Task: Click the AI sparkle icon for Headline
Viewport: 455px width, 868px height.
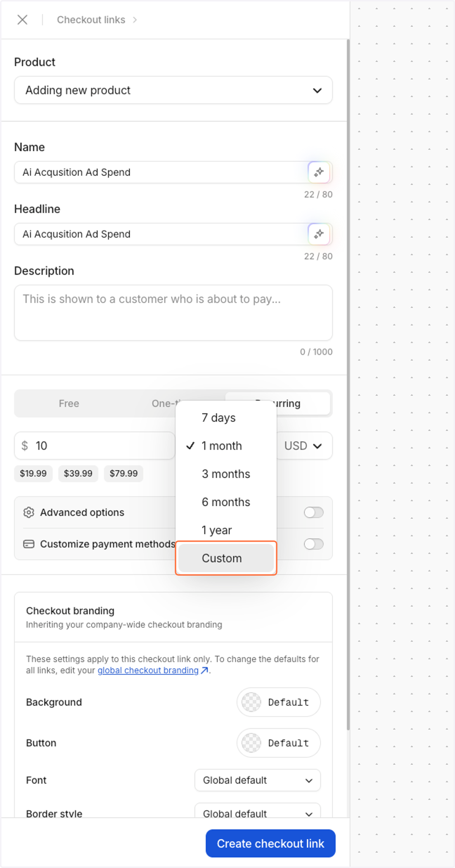Action: 318,234
